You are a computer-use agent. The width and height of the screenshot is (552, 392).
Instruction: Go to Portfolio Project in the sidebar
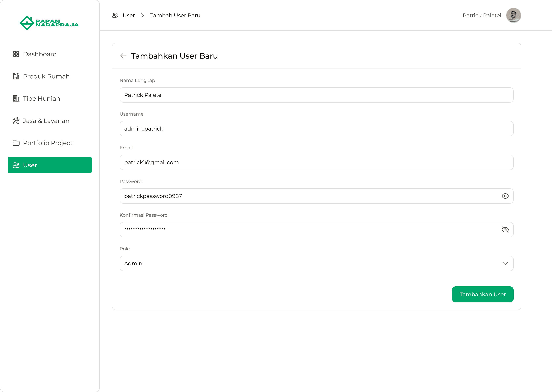coord(48,143)
